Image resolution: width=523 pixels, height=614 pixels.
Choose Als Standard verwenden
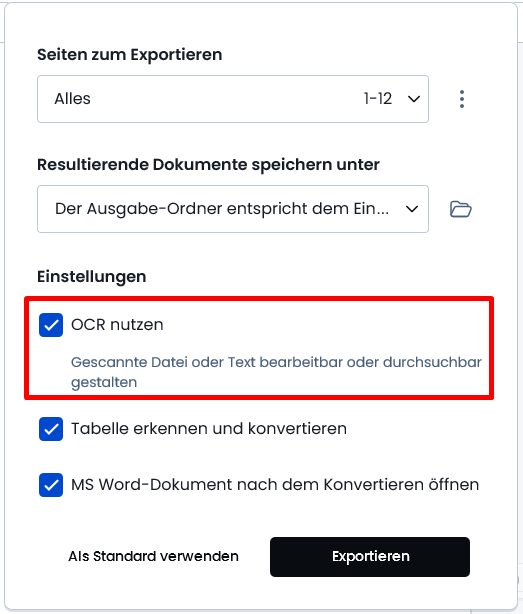(153, 556)
